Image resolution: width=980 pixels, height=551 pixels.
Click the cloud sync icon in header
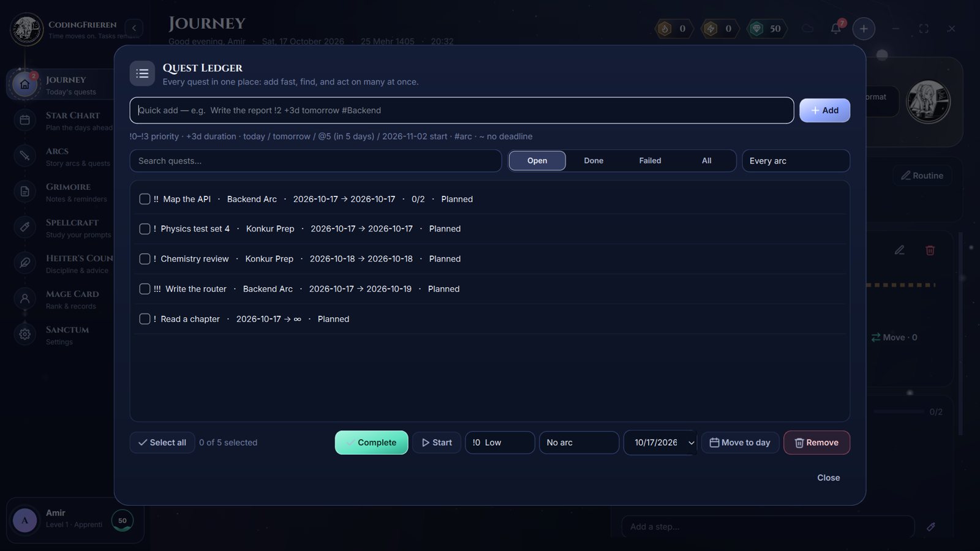(807, 28)
